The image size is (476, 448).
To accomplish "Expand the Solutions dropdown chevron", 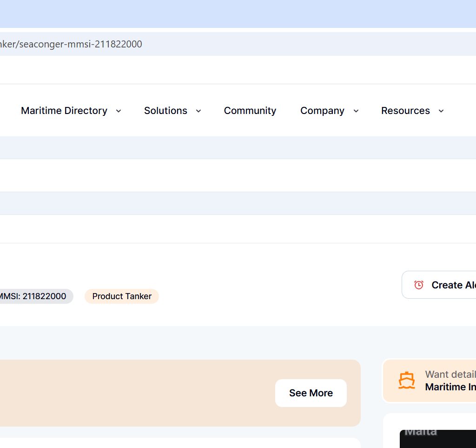I will tap(198, 111).
